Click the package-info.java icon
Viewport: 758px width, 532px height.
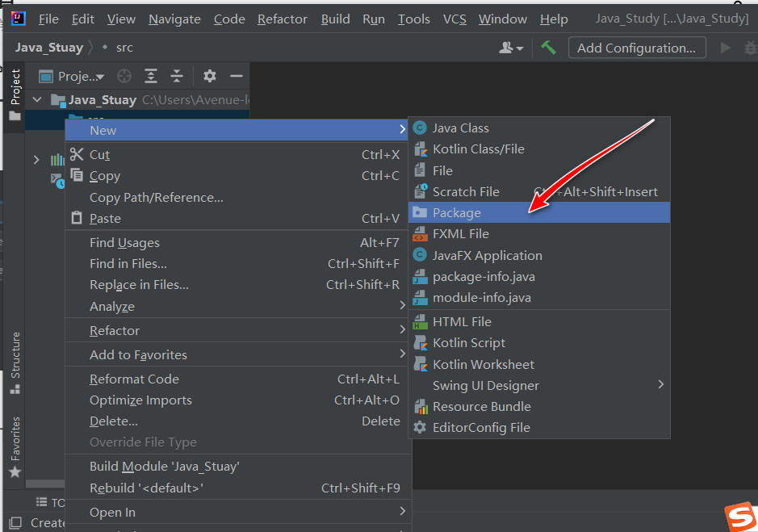coord(420,277)
